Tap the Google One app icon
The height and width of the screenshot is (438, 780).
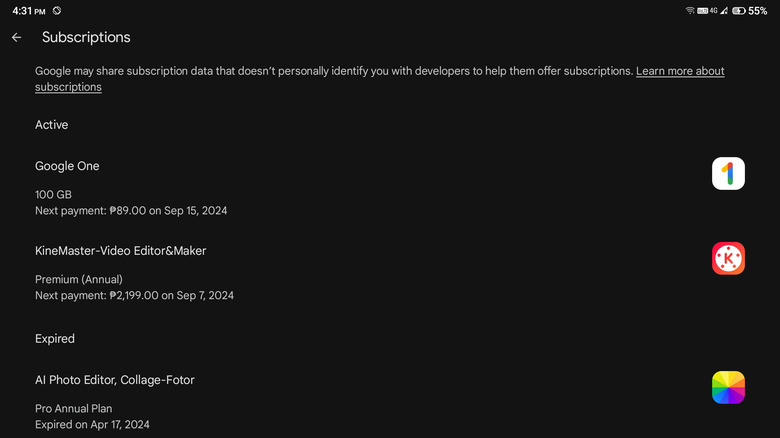point(728,174)
